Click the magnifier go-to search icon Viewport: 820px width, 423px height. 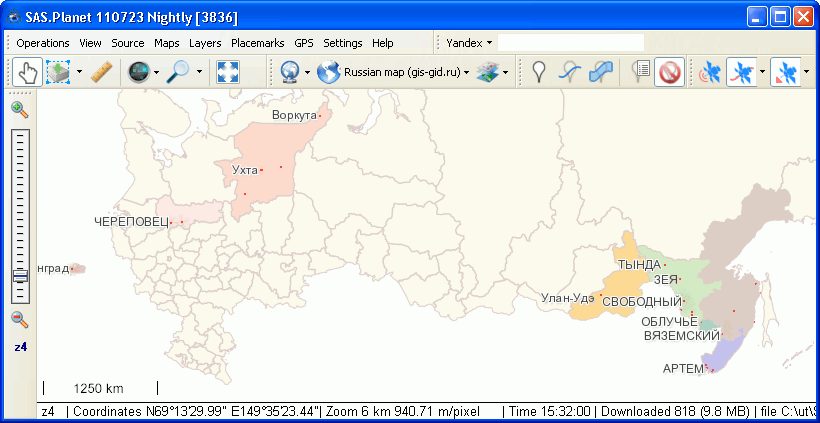coord(179,72)
